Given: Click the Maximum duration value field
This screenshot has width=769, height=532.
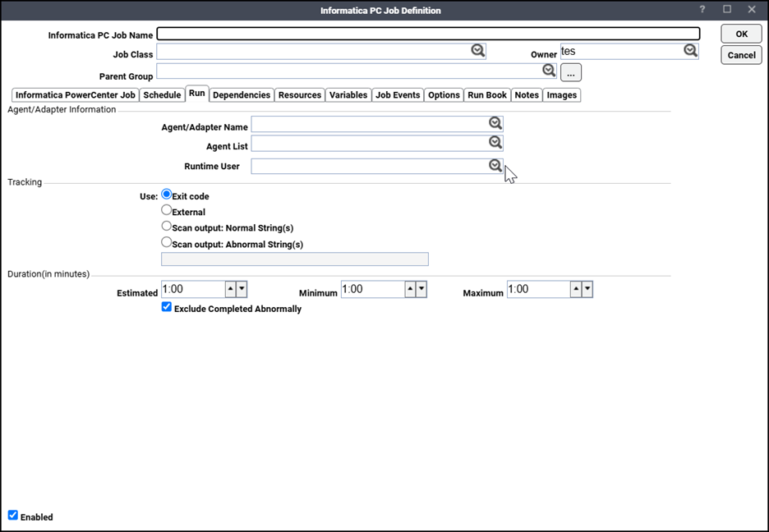Looking at the screenshot, I should pos(538,290).
